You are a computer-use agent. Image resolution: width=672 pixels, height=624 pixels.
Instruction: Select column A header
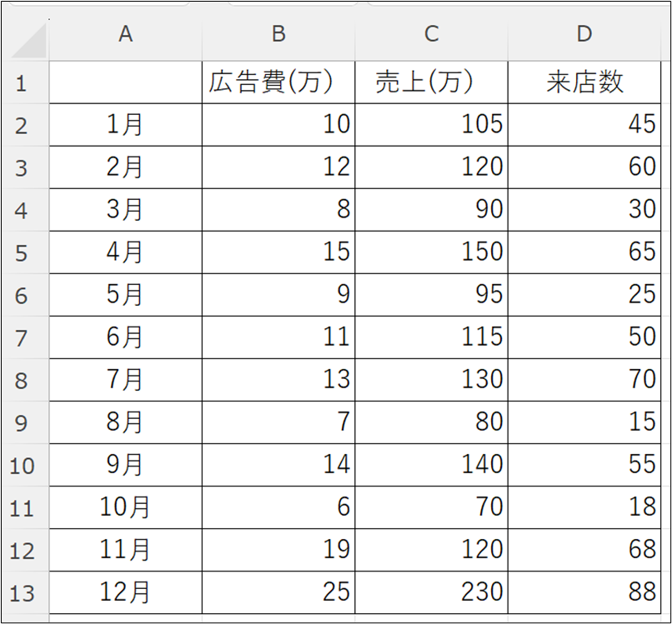tap(125, 33)
